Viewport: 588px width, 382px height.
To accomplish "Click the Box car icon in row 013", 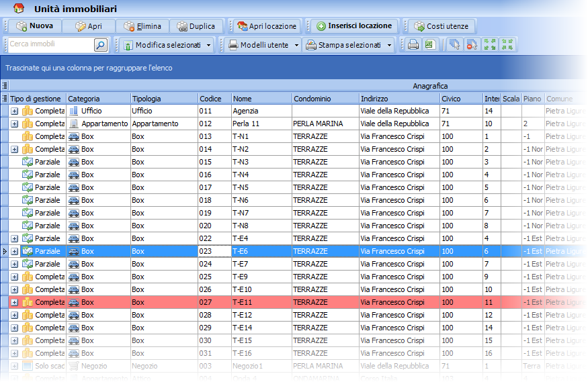I will (x=74, y=136).
